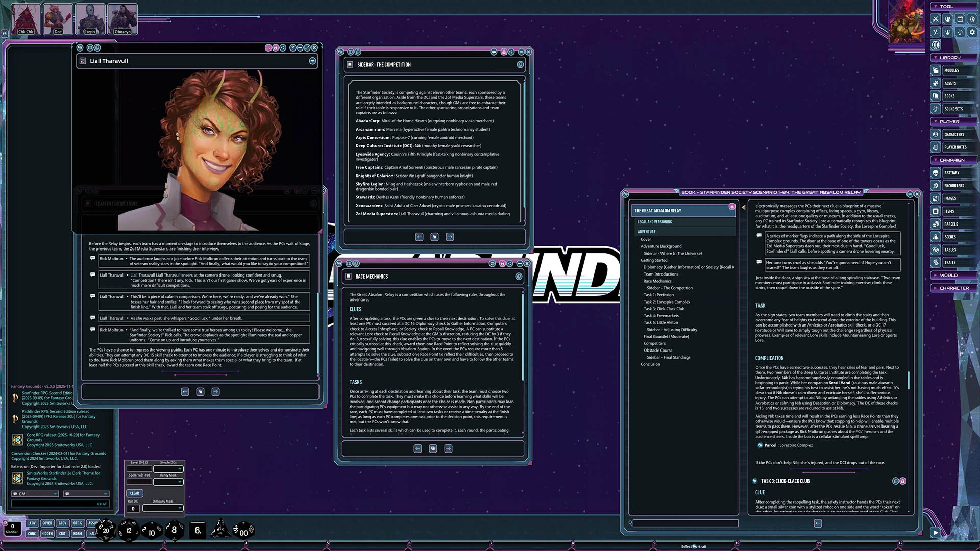Open the Options settings gear in the Tool panel
Viewport: 980px width, 551px height.
click(971, 32)
